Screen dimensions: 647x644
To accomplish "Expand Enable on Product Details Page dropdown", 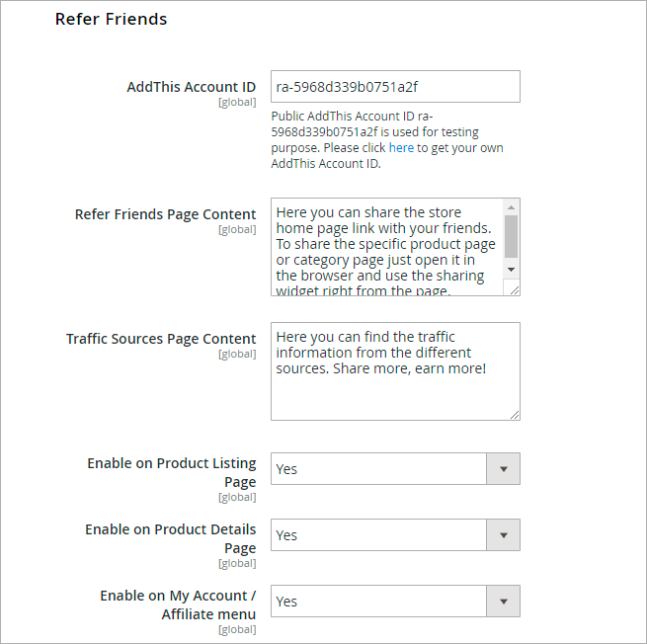I will (x=379, y=535).
